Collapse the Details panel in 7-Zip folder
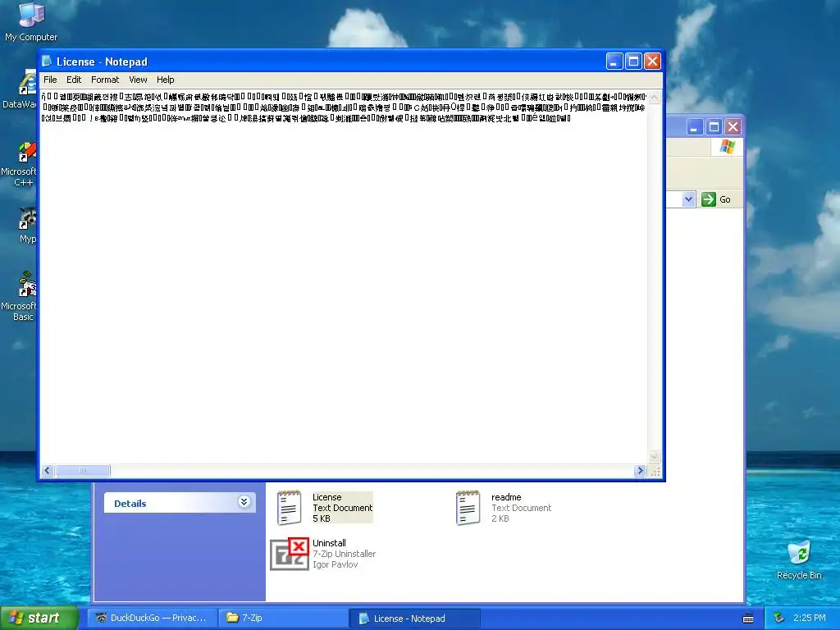 click(244, 502)
